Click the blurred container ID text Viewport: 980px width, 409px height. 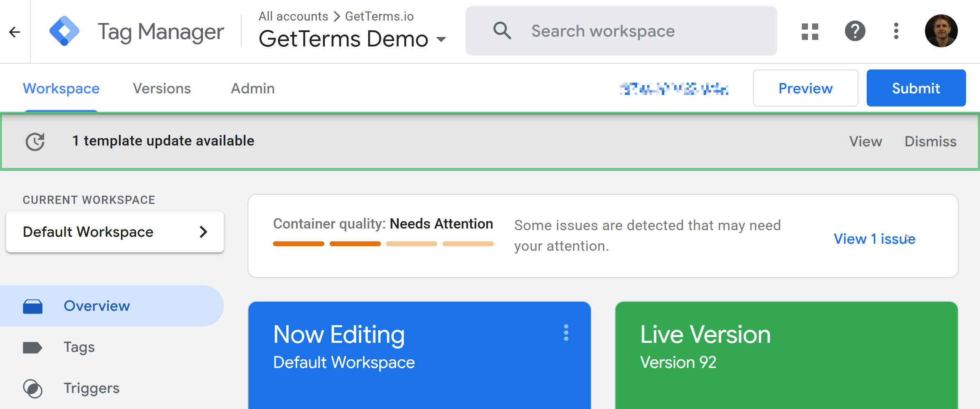674,88
